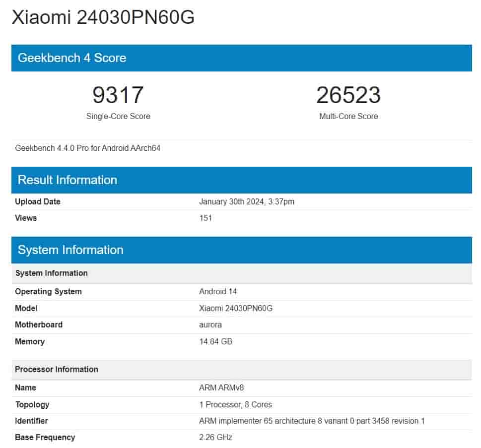Viewport: 481px width, 448px height.
Task: Select the Views count 151
Action: point(205,218)
